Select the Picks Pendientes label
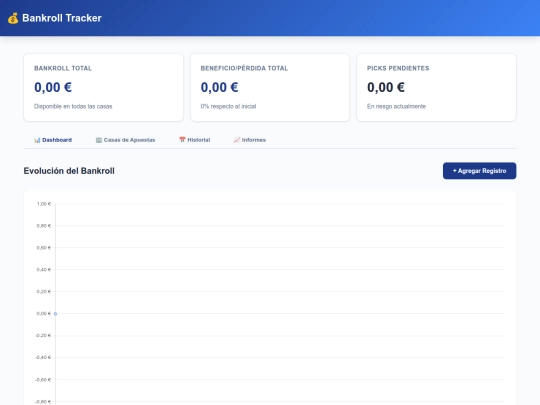This screenshot has height=405, width=540. coord(398,68)
